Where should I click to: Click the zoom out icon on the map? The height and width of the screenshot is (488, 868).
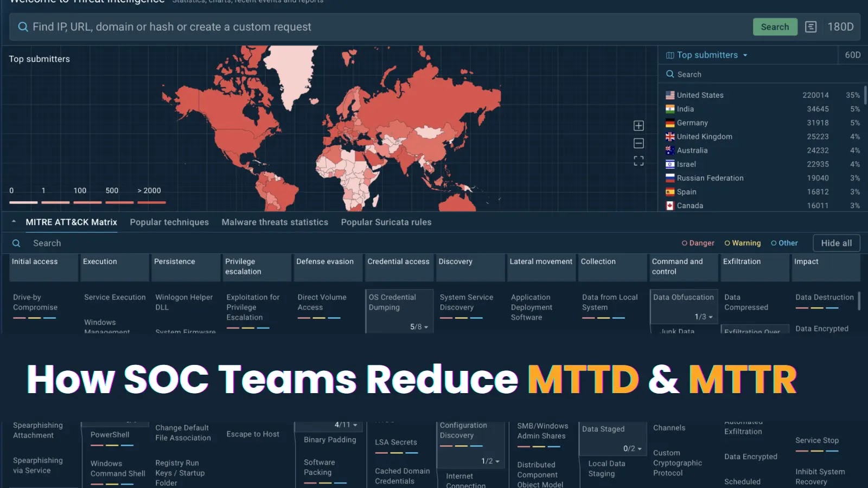(638, 143)
